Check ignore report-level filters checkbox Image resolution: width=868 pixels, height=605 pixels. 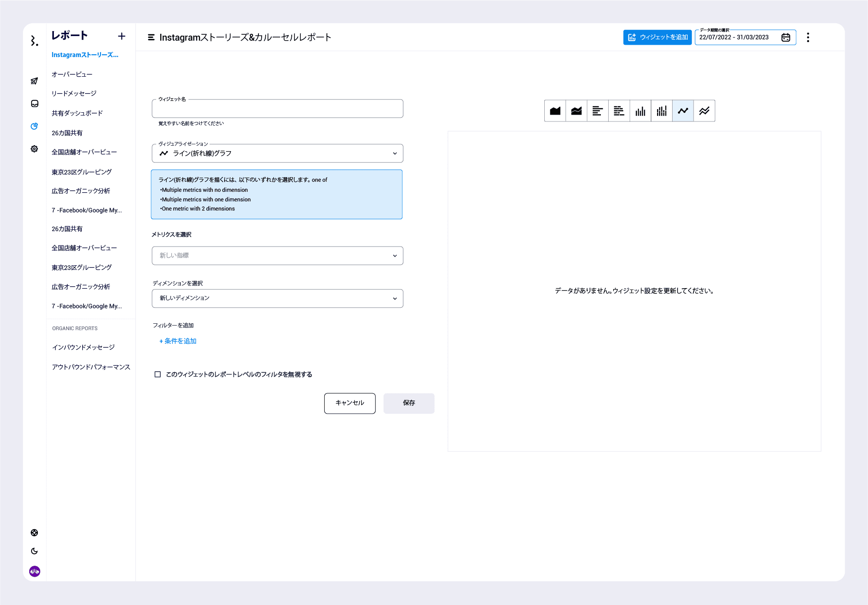[x=158, y=374]
